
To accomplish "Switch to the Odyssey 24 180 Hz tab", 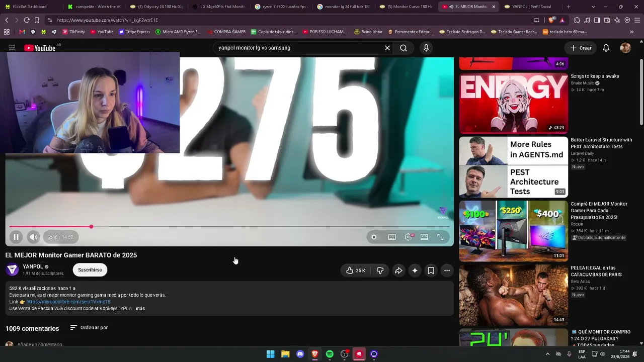I will [156, 7].
